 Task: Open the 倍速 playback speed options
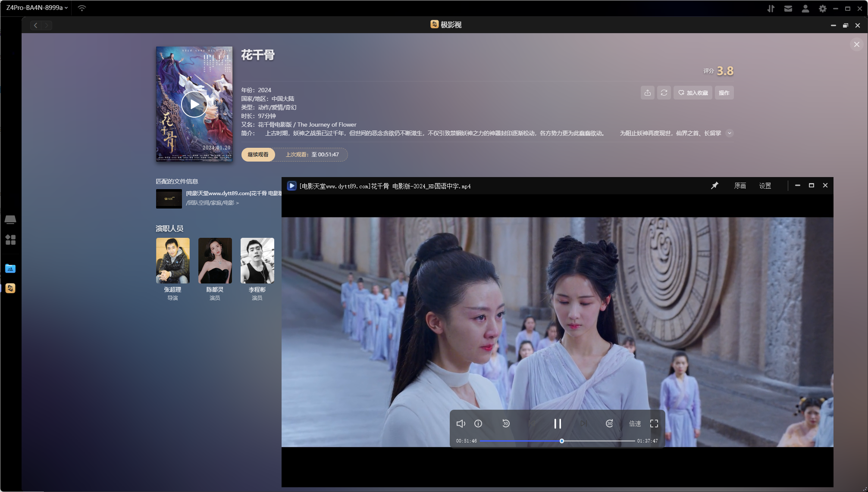click(x=634, y=423)
